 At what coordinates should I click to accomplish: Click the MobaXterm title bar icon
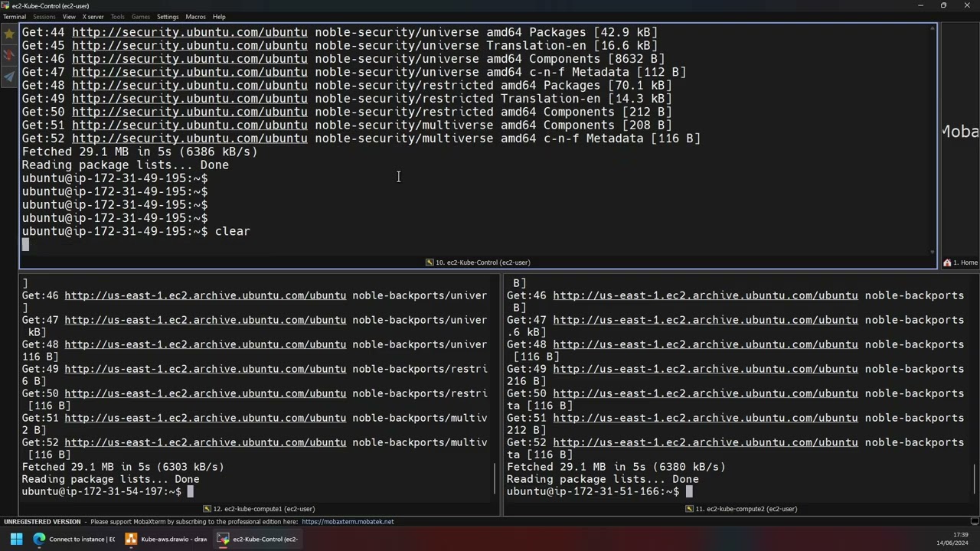pos(6,5)
